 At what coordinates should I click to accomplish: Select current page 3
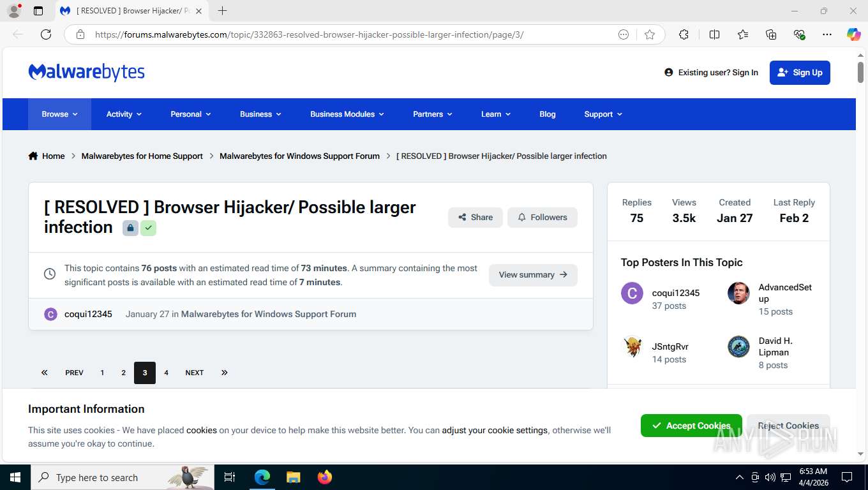tap(145, 373)
